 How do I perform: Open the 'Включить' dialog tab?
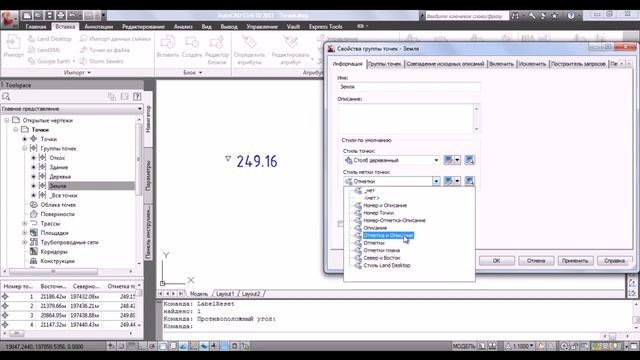501,64
